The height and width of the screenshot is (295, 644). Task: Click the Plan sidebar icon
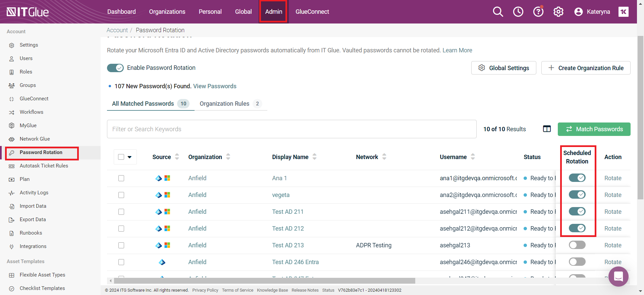coord(12,179)
